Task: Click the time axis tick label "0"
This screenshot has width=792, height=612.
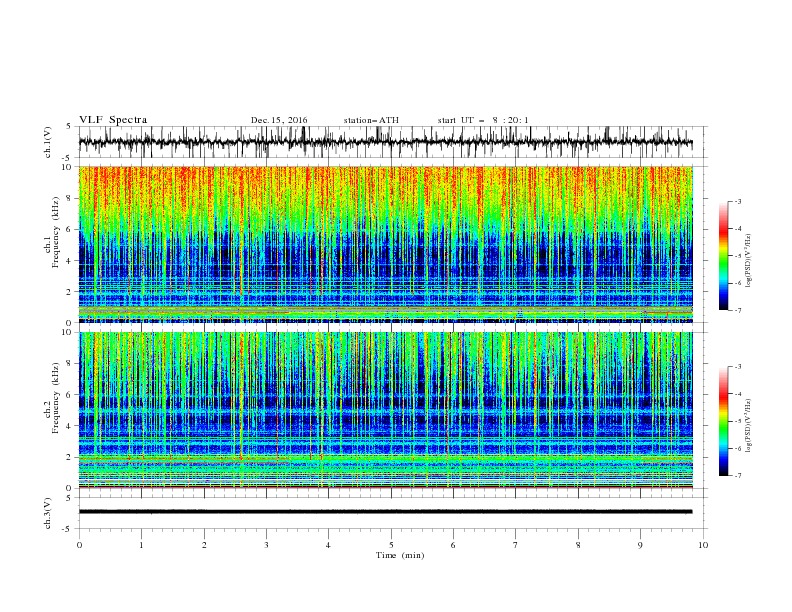Action: [79, 545]
